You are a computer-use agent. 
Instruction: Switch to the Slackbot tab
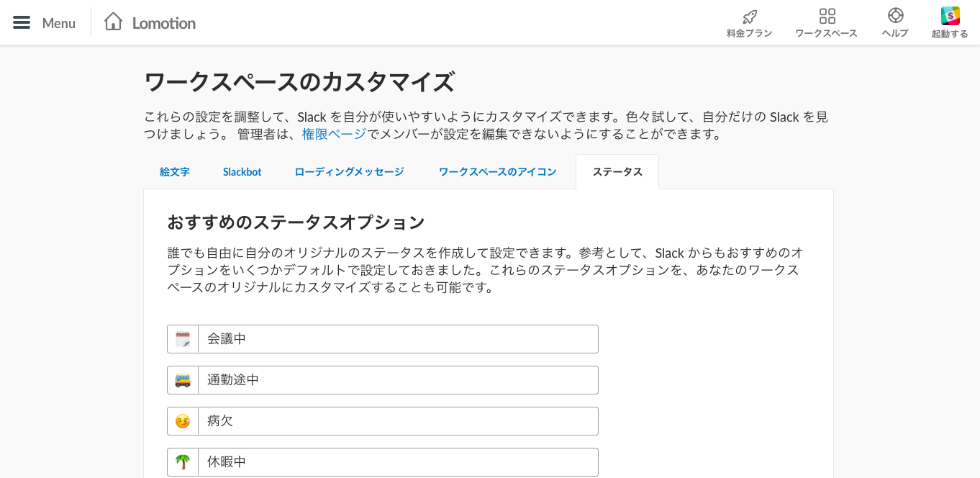tap(242, 172)
